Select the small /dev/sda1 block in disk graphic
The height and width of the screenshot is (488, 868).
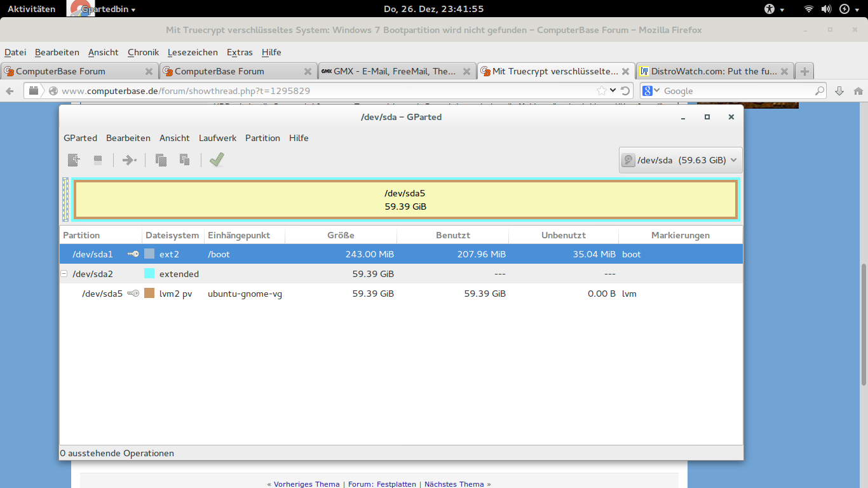point(65,200)
